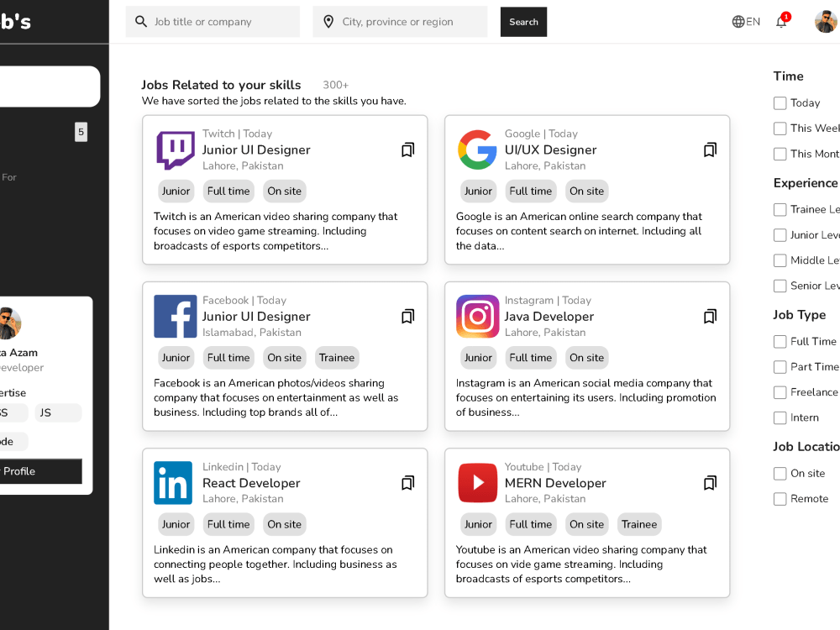Click the Junior tag on Twitch card
Image resolution: width=840 pixels, height=630 pixels.
point(176,192)
